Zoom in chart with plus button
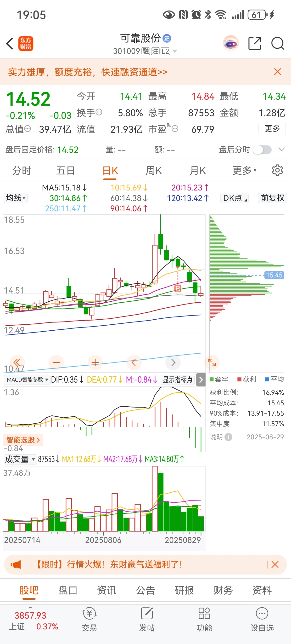Viewport: 291px width, 644px height. pos(95,362)
